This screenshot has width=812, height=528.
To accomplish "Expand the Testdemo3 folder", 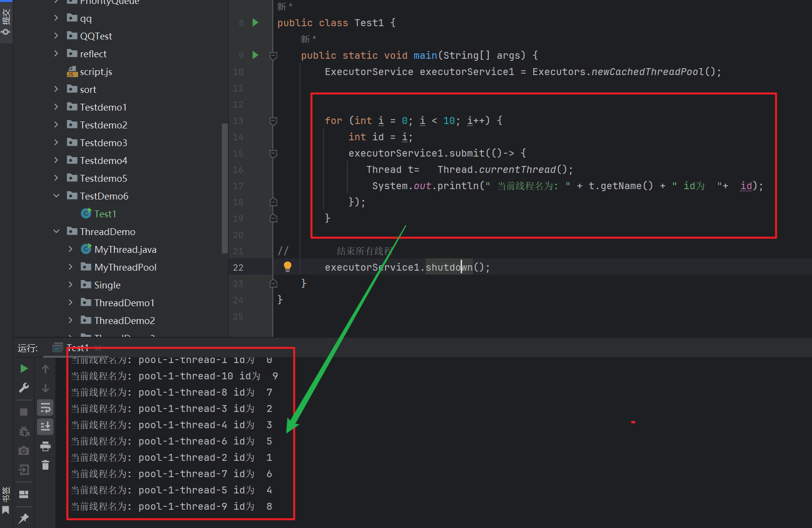I will (x=56, y=143).
